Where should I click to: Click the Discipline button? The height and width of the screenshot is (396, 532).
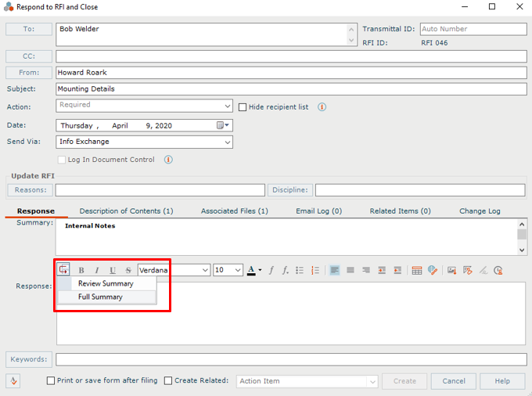point(290,190)
